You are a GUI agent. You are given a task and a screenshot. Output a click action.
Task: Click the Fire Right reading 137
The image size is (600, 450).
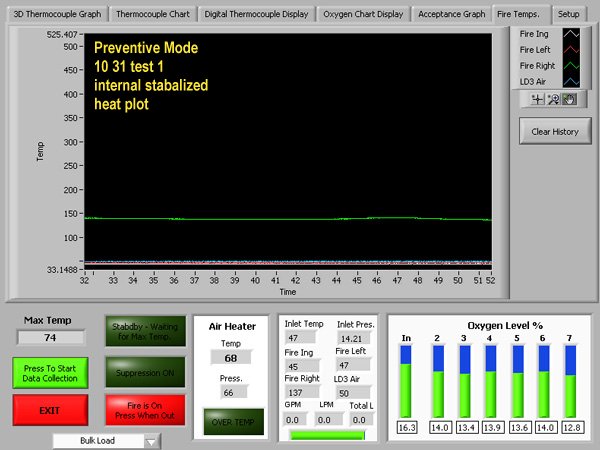tap(302, 393)
